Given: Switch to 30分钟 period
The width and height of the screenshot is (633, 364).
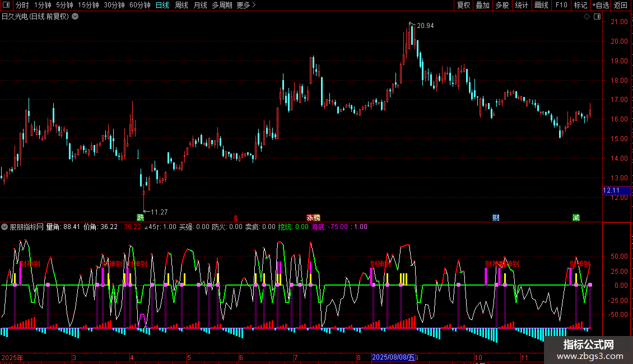Looking at the screenshot, I should pos(114,5).
